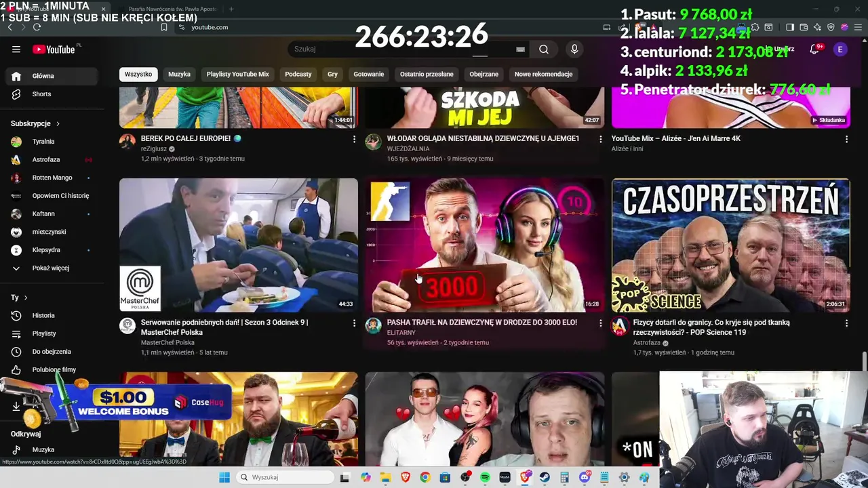Launch Spotify from the taskbar
The height and width of the screenshot is (488, 868).
[485, 477]
